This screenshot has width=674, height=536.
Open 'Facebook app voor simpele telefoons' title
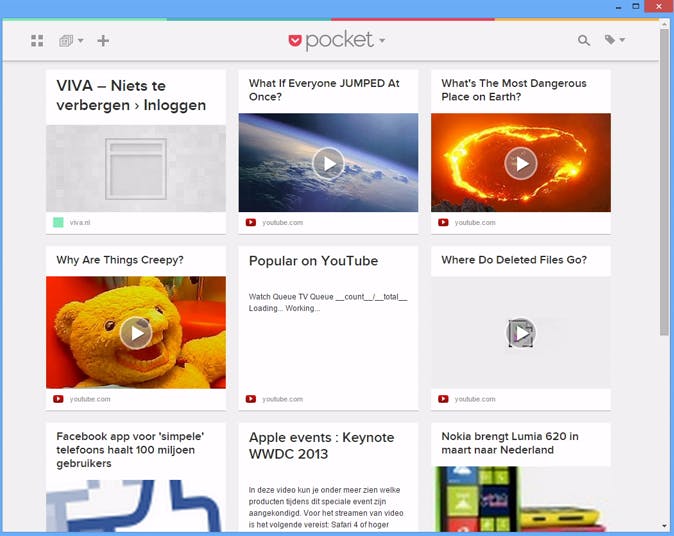coord(130,450)
